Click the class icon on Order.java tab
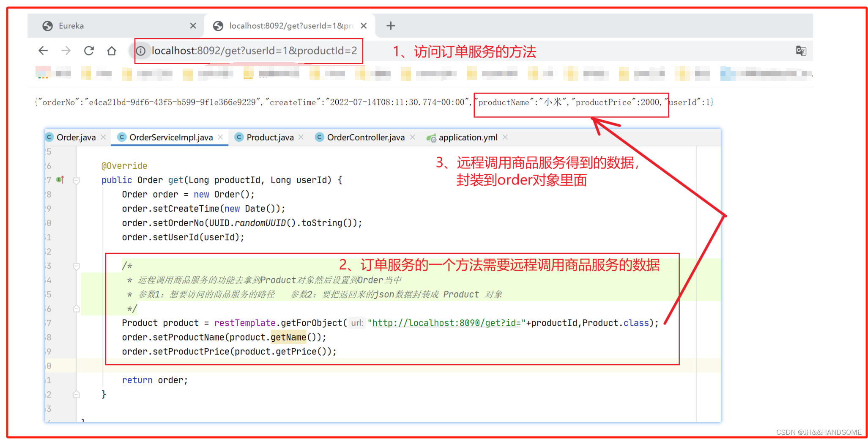Screen dimensions: 868x439 pos(49,137)
